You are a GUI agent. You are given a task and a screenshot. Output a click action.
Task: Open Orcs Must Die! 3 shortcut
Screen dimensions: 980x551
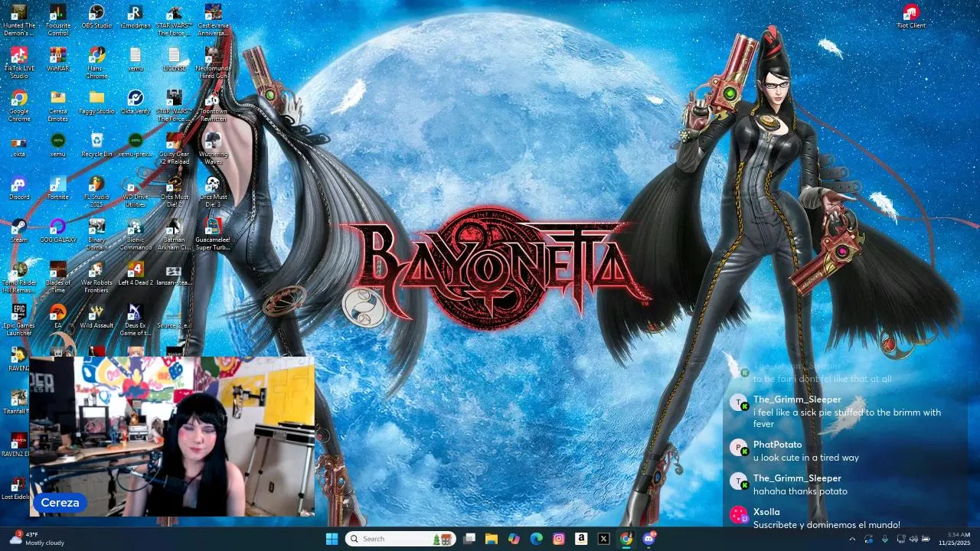tap(213, 192)
